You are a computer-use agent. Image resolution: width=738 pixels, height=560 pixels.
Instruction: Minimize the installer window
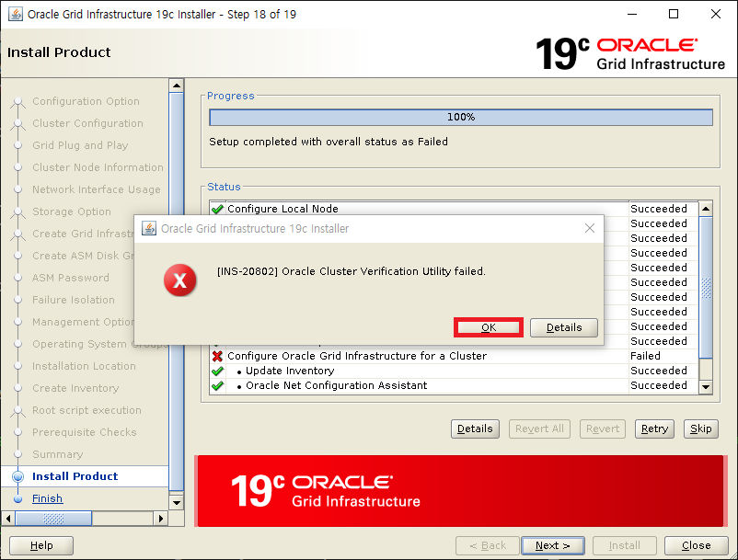point(632,14)
